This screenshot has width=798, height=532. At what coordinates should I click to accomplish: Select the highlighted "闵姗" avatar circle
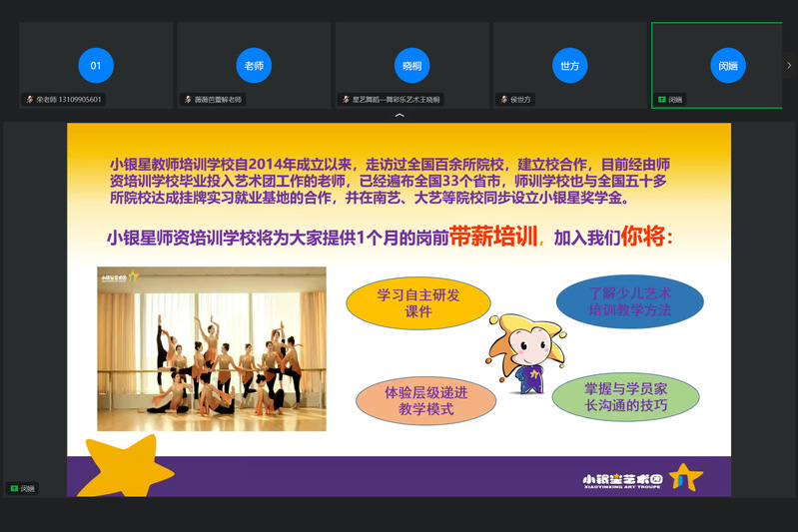click(x=728, y=66)
